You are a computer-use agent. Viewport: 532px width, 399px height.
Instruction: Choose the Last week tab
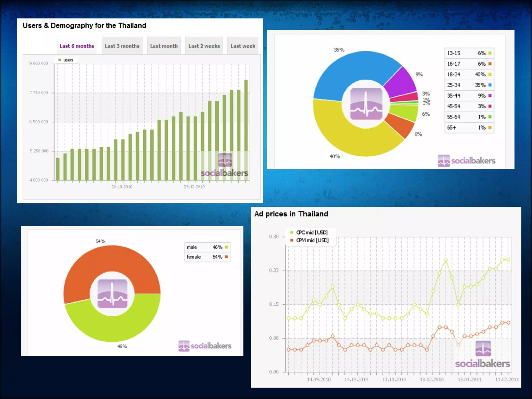(x=243, y=46)
